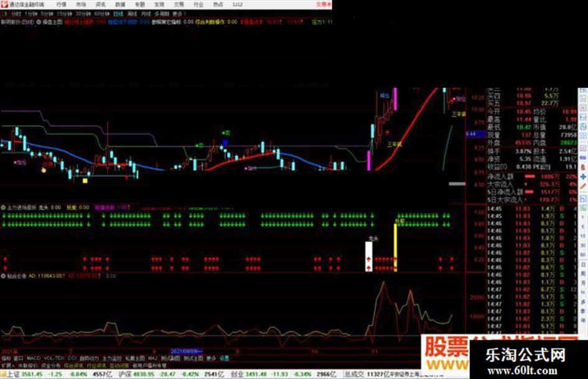Select the 周线 period tab
The height and width of the screenshot is (379, 588).
(x=132, y=14)
